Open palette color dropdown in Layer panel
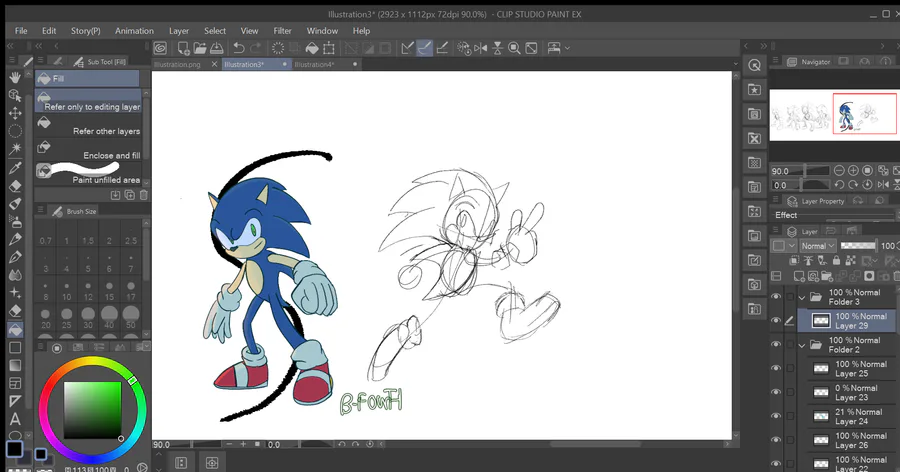 [783, 246]
